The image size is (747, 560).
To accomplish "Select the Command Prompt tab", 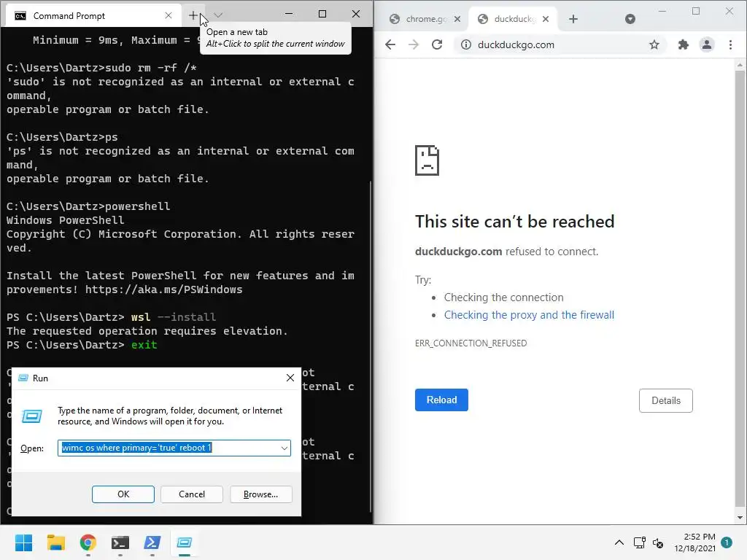I will 93,16.
